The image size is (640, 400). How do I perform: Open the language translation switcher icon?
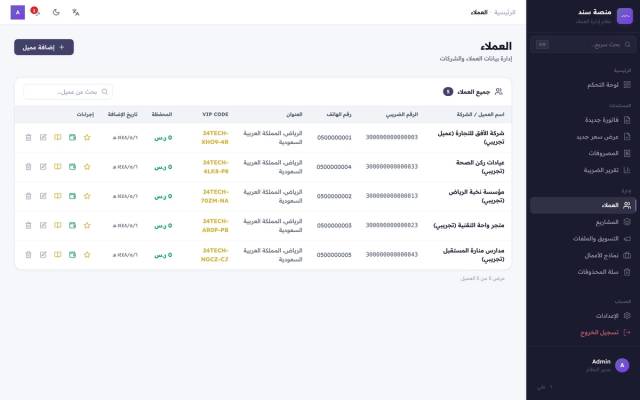[76, 12]
